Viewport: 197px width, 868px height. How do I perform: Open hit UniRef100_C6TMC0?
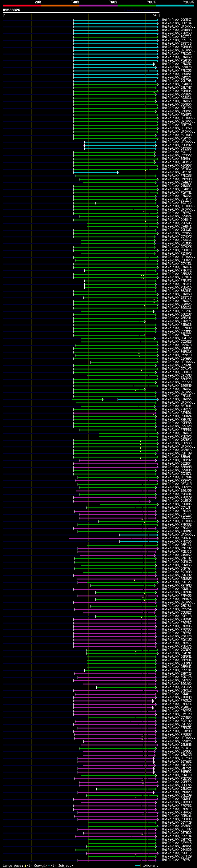click(177, 169)
